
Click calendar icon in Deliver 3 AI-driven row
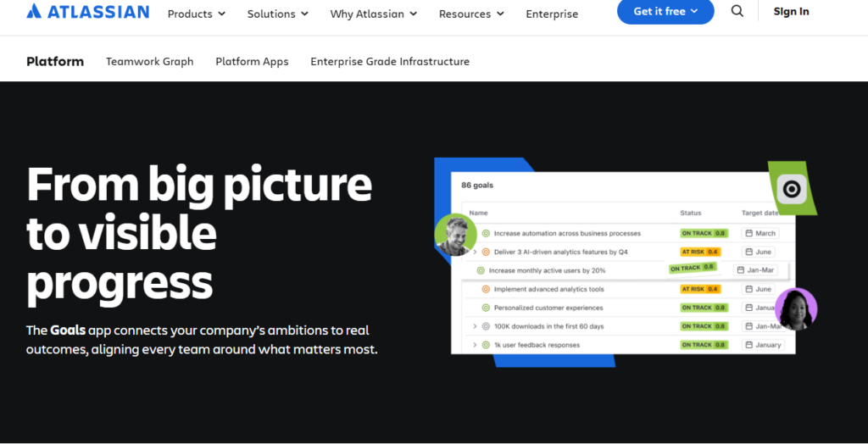click(x=749, y=252)
